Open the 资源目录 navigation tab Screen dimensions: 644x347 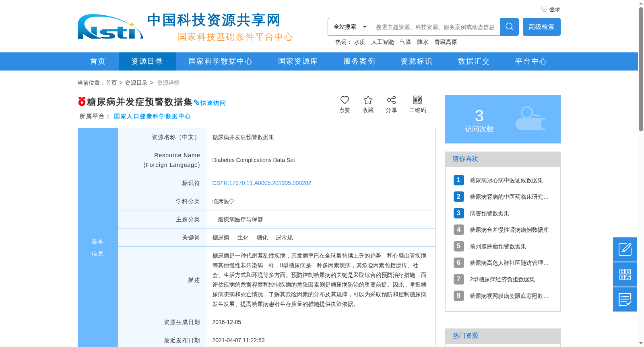(147, 61)
